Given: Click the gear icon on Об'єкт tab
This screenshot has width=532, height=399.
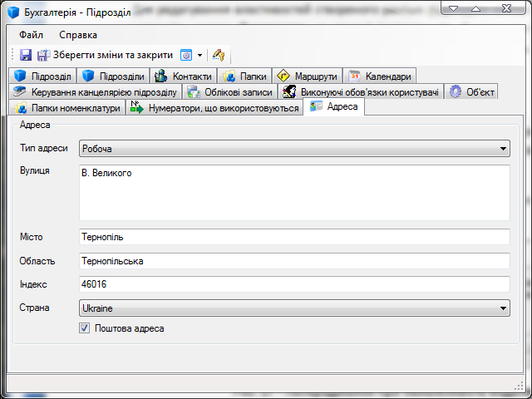Looking at the screenshot, I should [x=456, y=91].
